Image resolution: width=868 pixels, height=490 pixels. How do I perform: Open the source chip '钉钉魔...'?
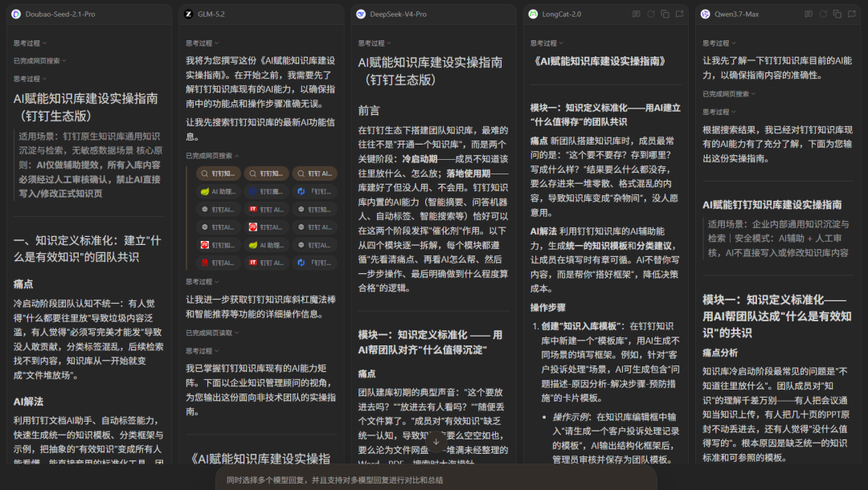tap(267, 191)
